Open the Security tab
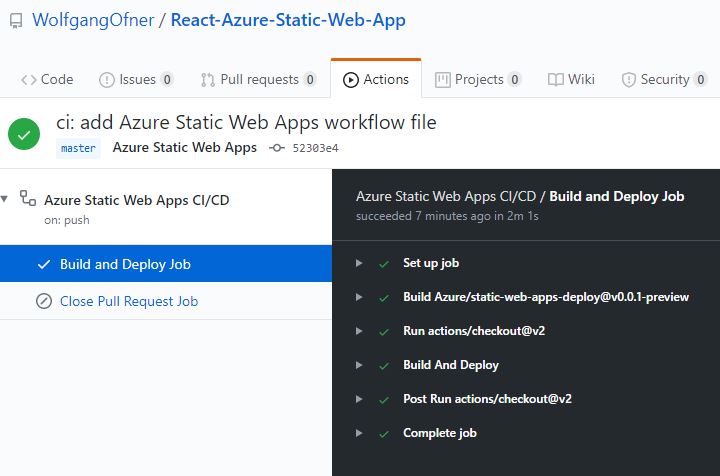This screenshot has height=476, width=720. (x=664, y=79)
